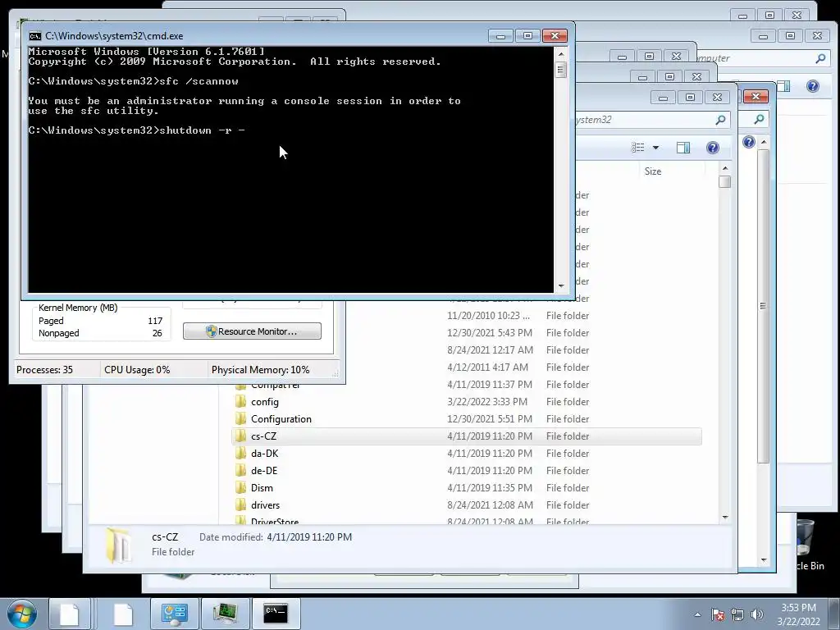840x630 pixels.
Task: Click scroll-down arrow in cmd window
Action: click(561, 286)
